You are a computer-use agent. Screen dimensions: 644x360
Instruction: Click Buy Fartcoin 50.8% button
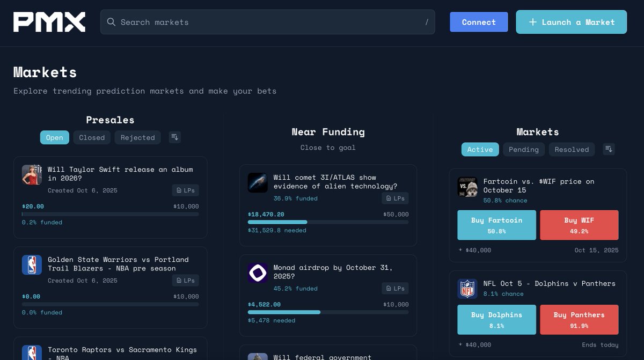coord(496,225)
